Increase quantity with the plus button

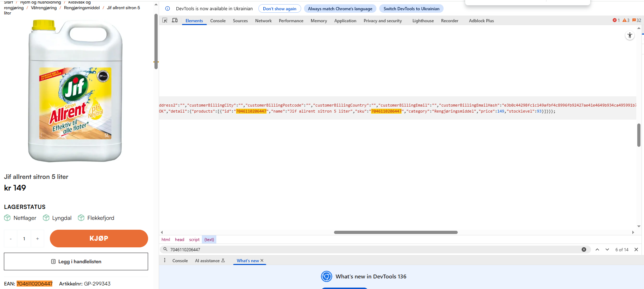(37, 239)
